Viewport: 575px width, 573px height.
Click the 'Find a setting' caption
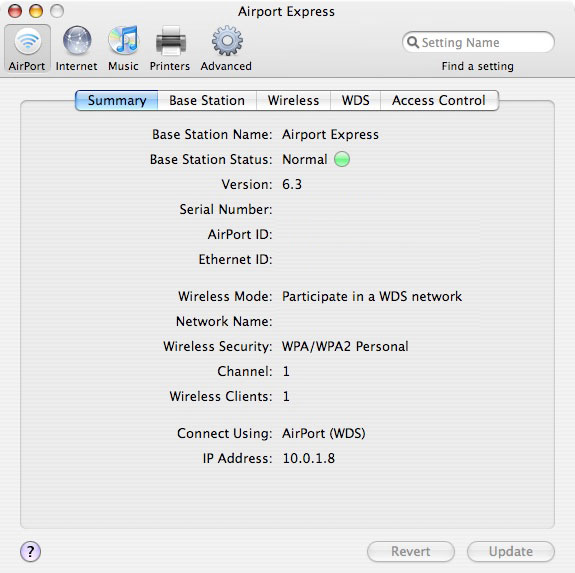(x=477, y=66)
